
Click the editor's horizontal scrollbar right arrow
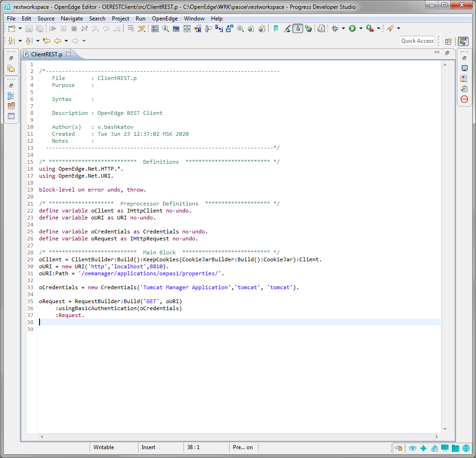[x=437, y=437]
